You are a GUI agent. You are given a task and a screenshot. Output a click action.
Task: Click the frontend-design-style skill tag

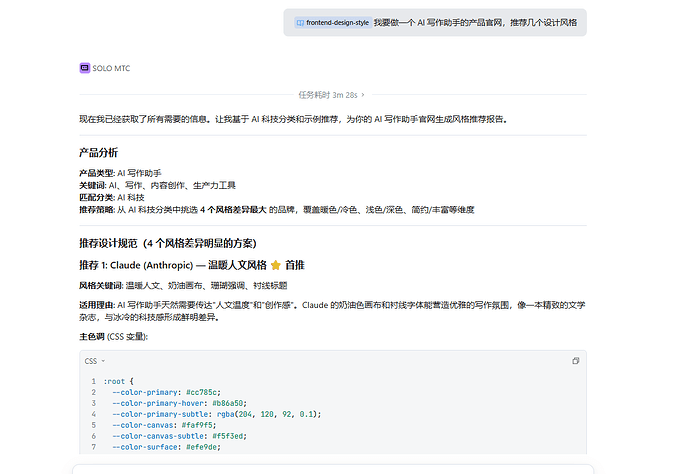click(x=333, y=22)
